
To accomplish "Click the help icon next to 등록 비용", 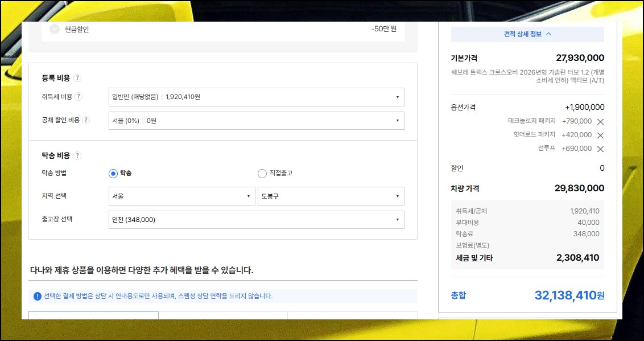I will tap(77, 77).
